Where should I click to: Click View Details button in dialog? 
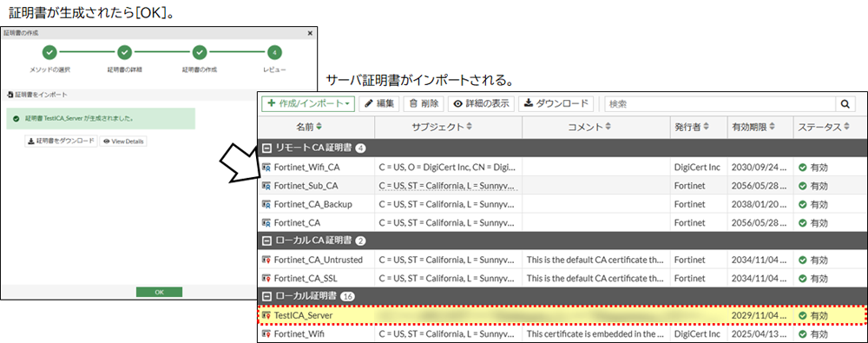[123, 142]
